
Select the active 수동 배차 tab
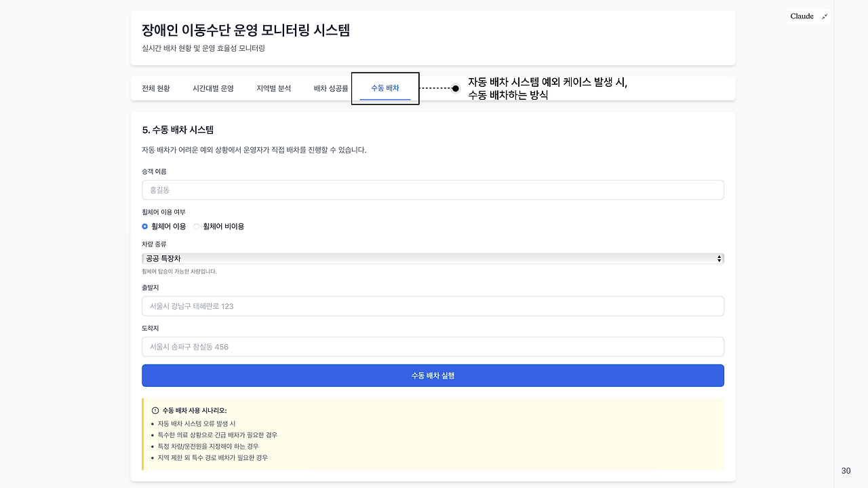(384, 88)
